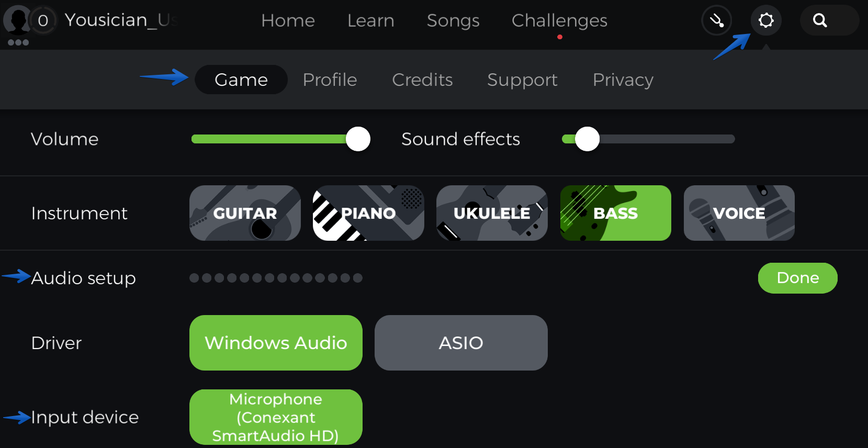Click the guitar cable tuner icon

pos(716,20)
